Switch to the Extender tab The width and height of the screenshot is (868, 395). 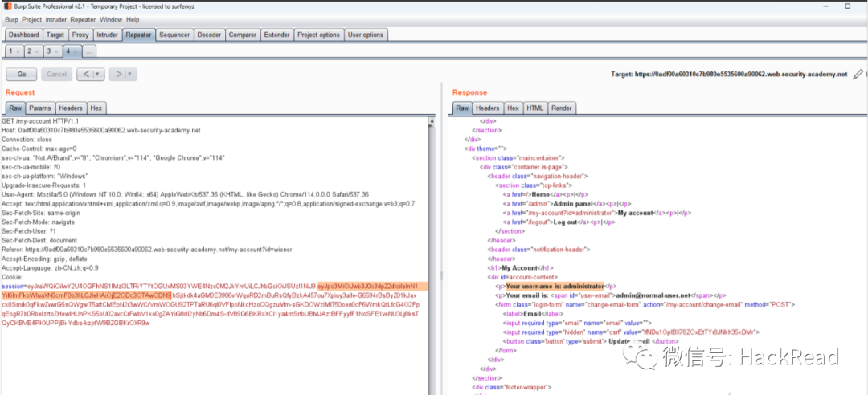pyautogui.click(x=276, y=35)
